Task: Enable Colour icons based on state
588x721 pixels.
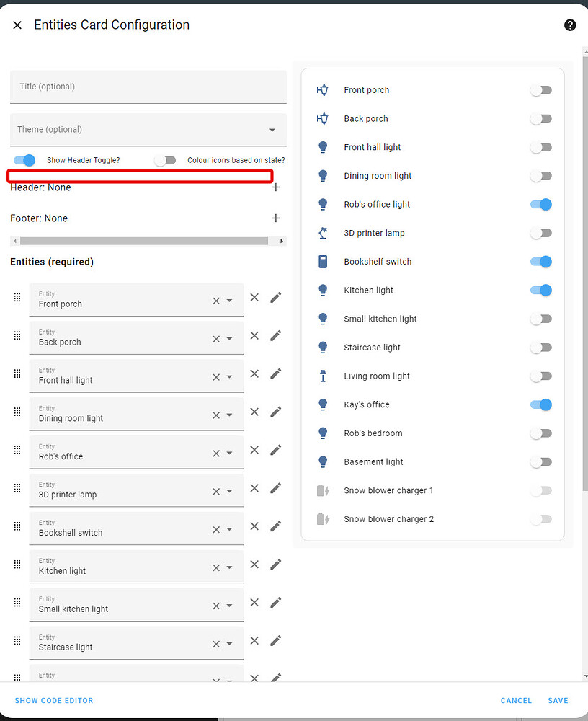Action: click(x=165, y=160)
